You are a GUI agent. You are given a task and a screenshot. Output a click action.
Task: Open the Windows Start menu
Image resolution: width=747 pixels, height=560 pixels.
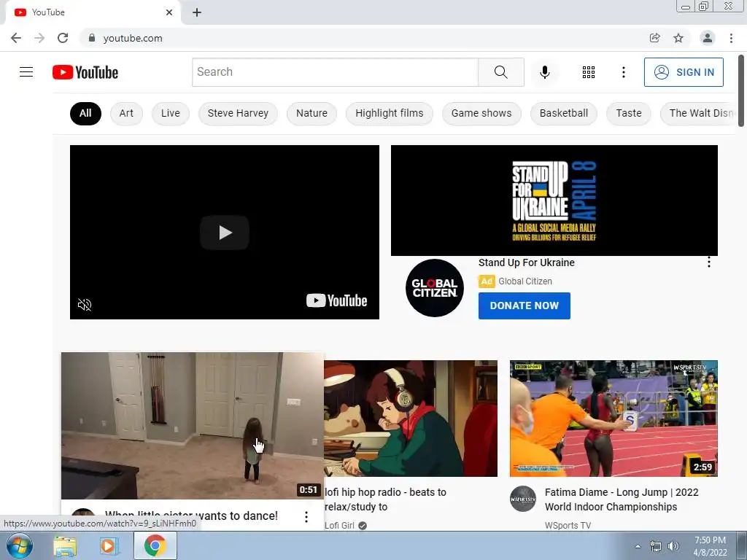coord(20,546)
